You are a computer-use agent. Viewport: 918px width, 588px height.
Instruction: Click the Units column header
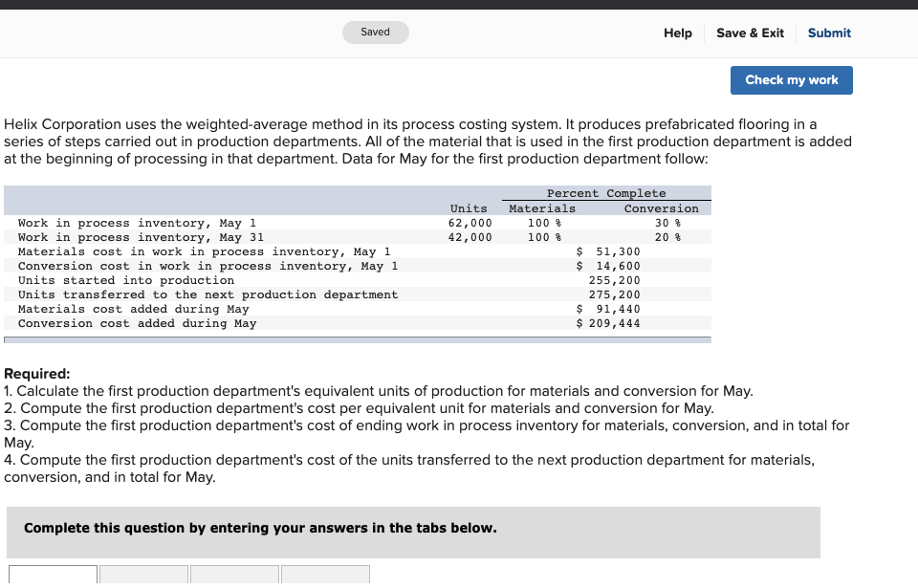tap(469, 208)
